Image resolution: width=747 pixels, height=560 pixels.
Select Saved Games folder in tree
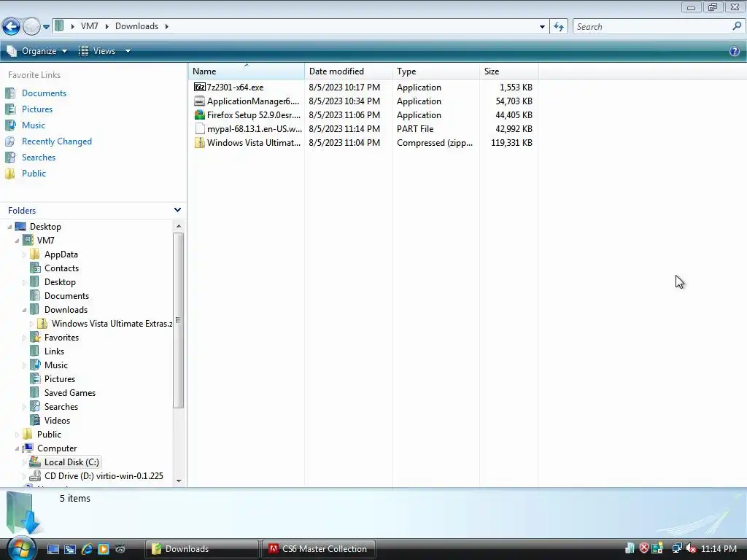69,393
